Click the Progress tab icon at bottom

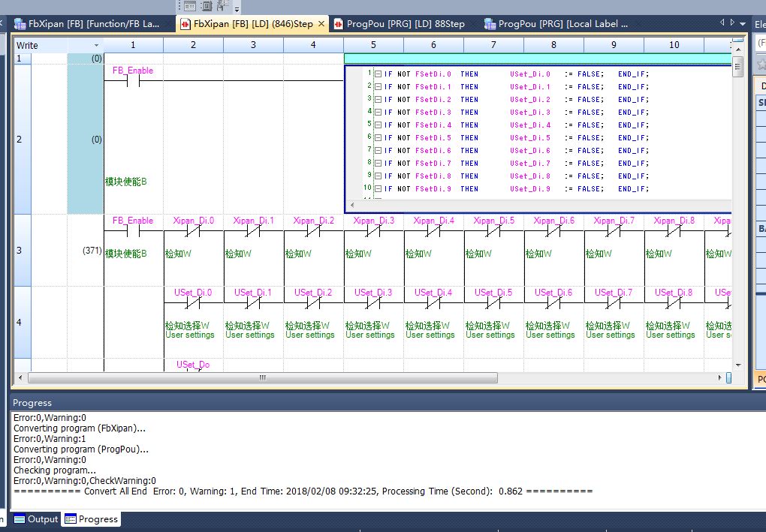coord(70,519)
